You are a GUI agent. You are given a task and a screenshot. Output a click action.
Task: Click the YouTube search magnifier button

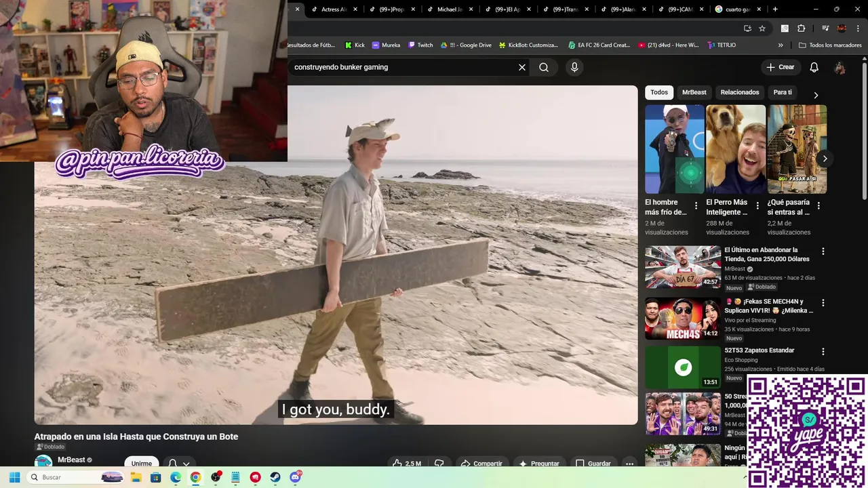(x=544, y=67)
